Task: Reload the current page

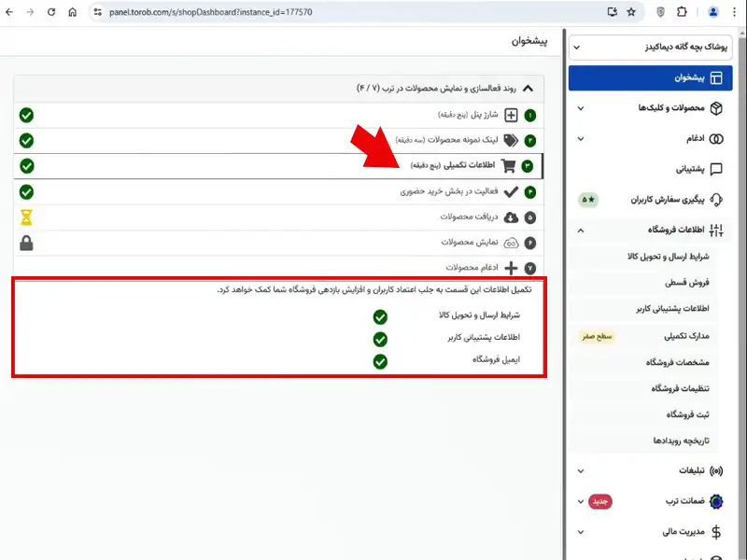Action: click(51, 12)
